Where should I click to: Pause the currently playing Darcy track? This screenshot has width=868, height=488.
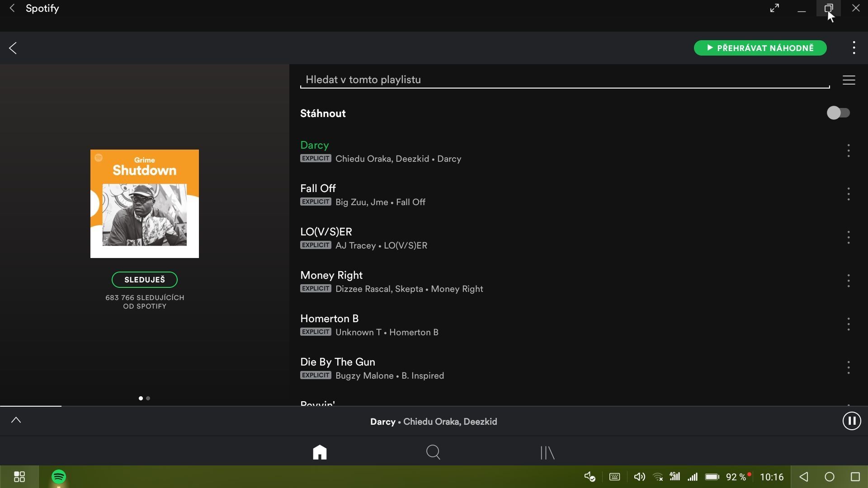pos(851,421)
